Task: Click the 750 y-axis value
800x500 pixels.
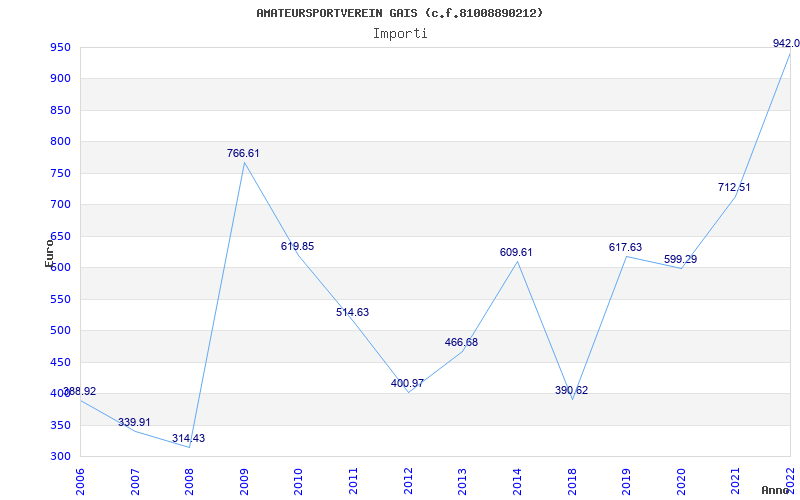Action: 60,173
